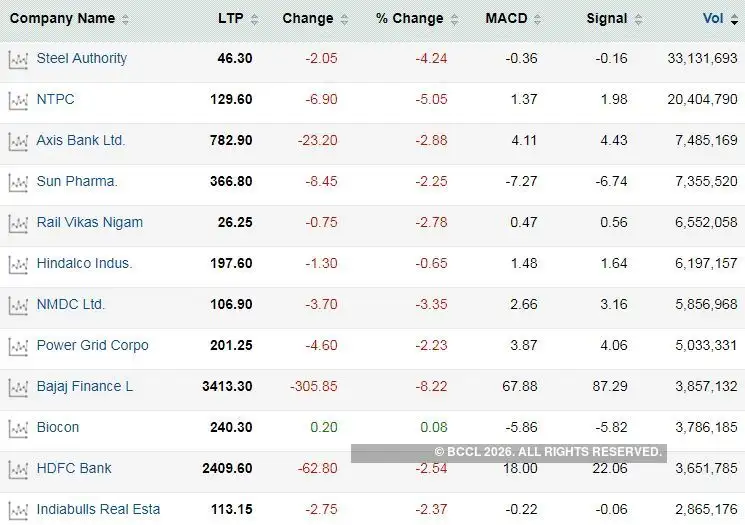Screen dimensions: 745x525
Task: Sort by Change column header
Action: (308, 18)
